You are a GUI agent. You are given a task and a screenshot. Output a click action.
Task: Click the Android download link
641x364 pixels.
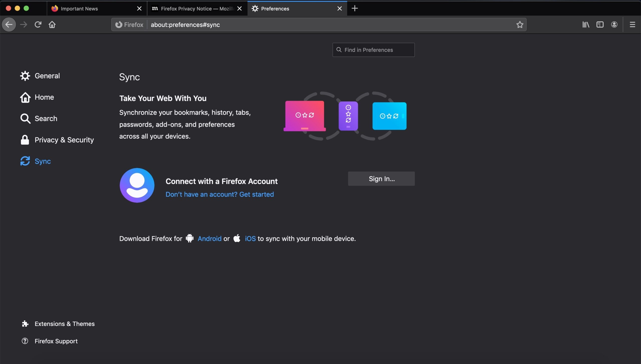[x=209, y=239]
